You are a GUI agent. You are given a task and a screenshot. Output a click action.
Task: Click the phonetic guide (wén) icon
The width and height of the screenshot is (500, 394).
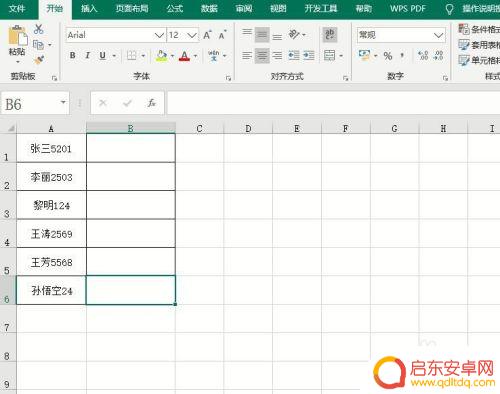213,55
